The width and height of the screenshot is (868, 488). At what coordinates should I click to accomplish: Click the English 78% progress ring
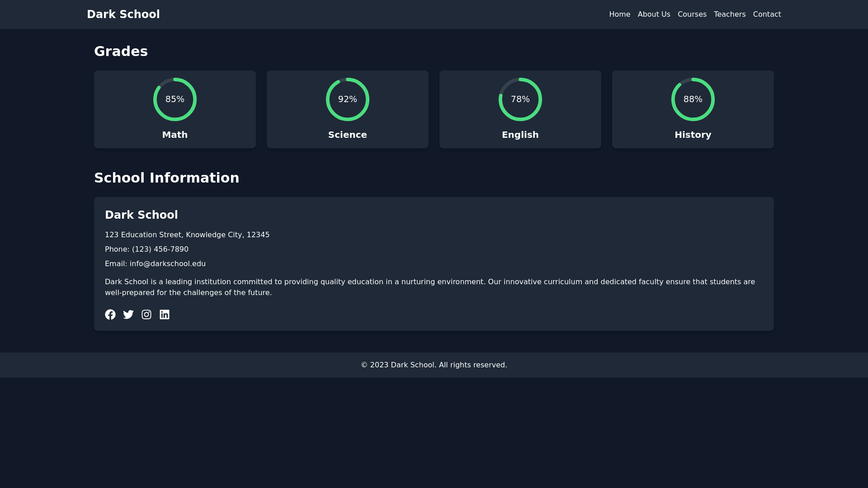(520, 99)
